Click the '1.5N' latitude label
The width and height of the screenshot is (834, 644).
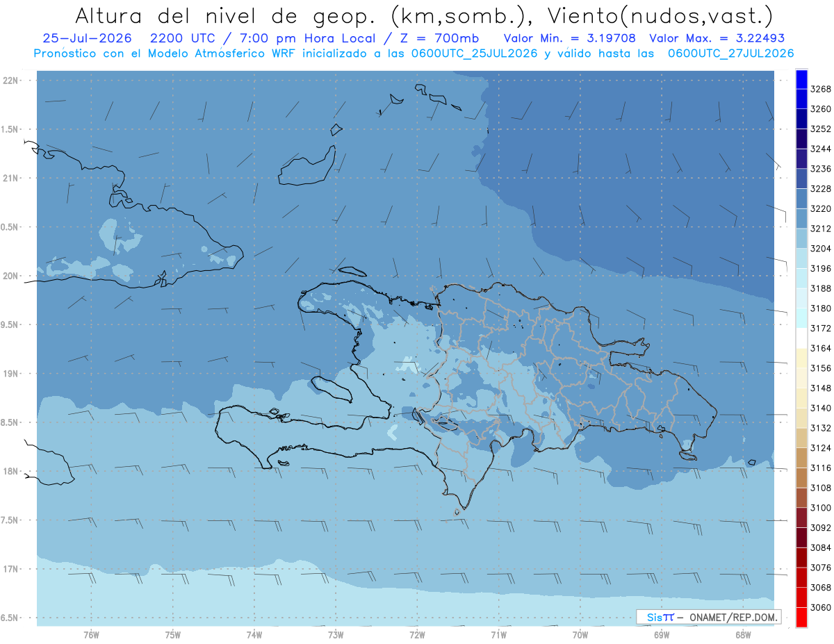coord(10,129)
